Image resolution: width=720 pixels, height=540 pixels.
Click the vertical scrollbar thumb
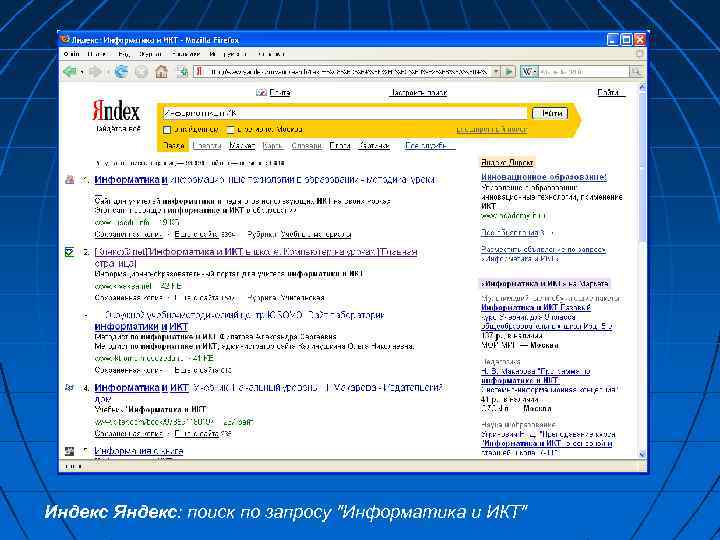[x=642, y=169]
